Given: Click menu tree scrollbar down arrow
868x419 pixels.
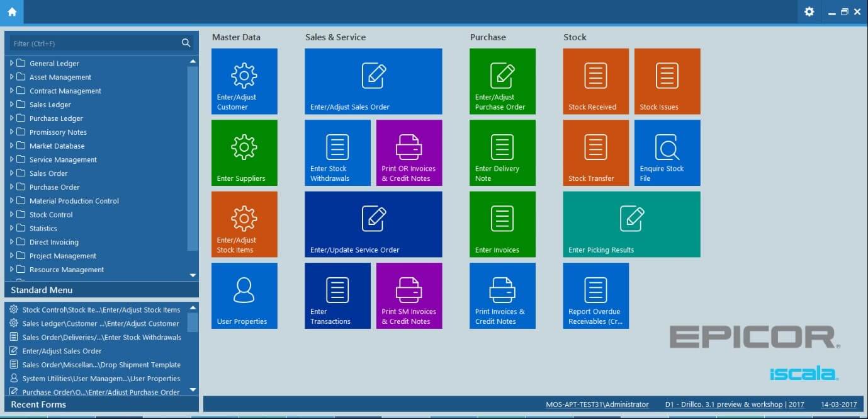Looking at the screenshot, I should point(193,275).
